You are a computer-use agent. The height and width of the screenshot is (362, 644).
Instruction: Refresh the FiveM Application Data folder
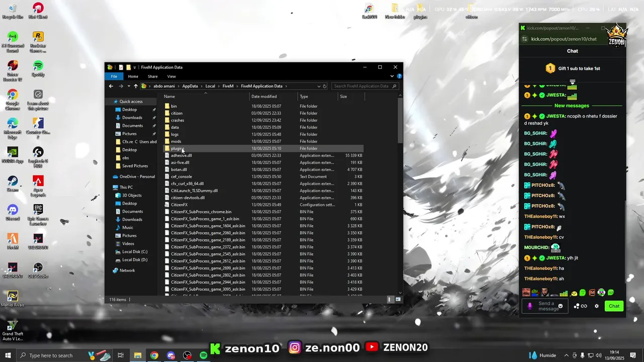(x=325, y=86)
